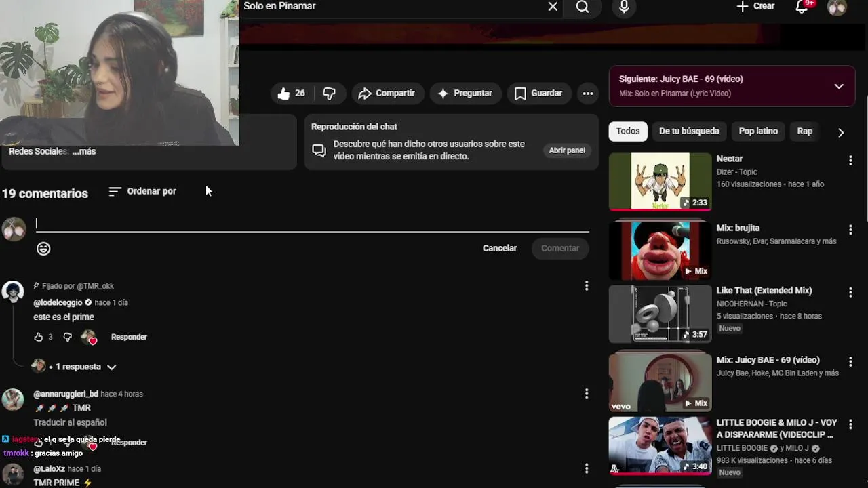Open options menu for @annaruggieri_bd comment
The image size is (868, 488).
587,393
